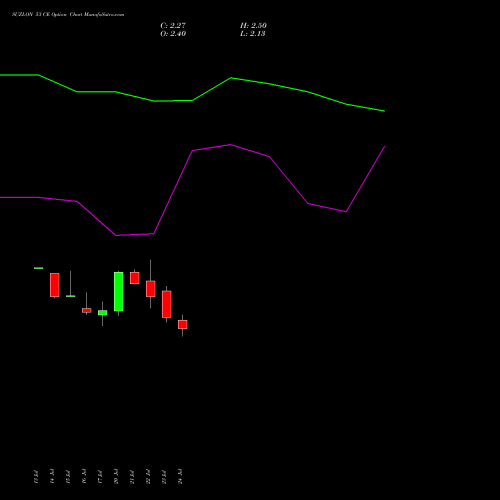Click the 20 Jul date axis label
This screenshot has width=500, height=500.
click(x=116, y=476)
